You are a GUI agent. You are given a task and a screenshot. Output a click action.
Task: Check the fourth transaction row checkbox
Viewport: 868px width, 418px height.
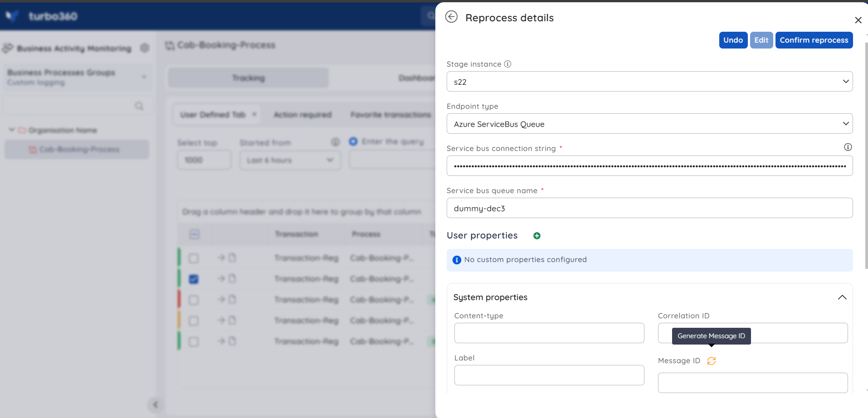(194, 321)
